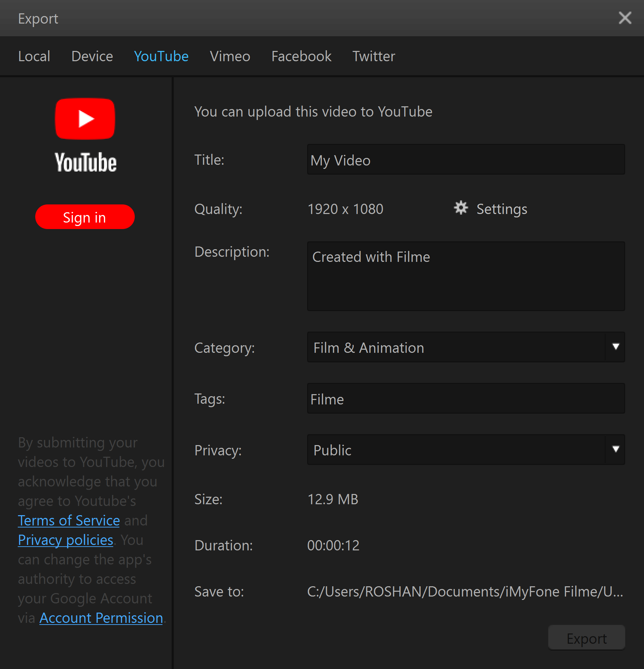Click the Tags field containing Filme
The image size is (644, 669).
click(466, 398)
